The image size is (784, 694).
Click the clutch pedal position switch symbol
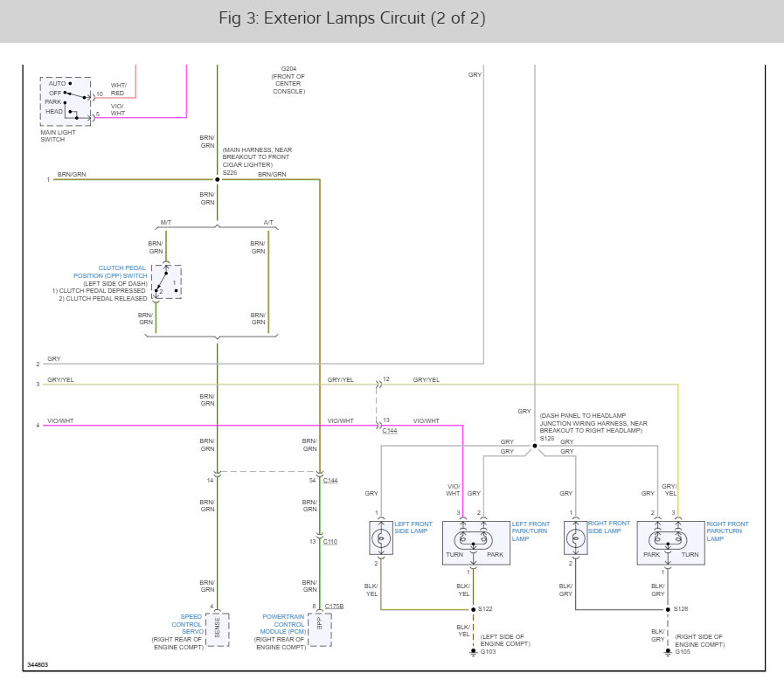pos(166,282)
